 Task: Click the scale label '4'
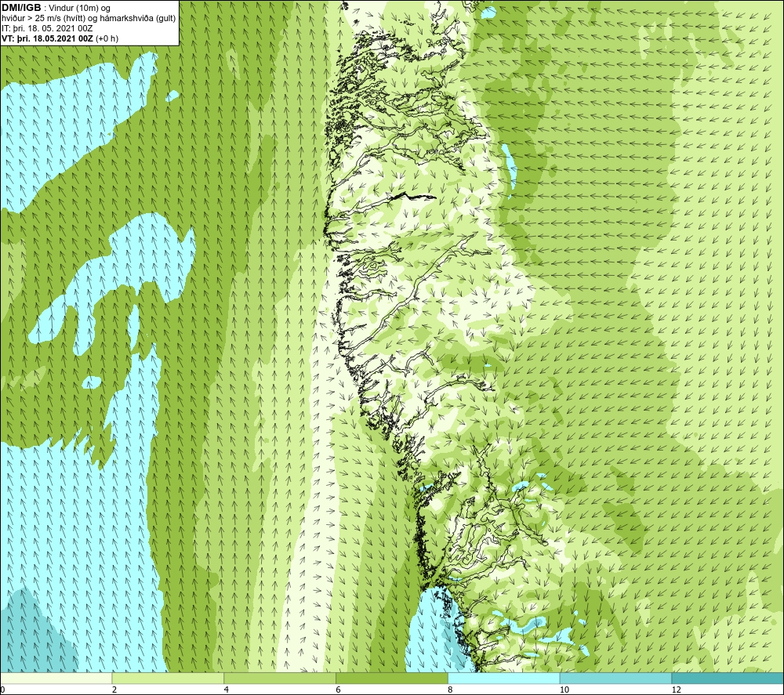click(x=227, y=690)
